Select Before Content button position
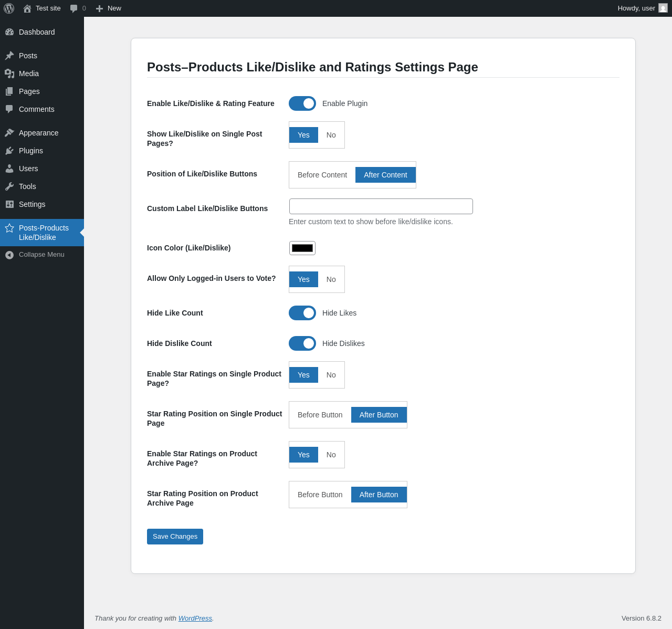The image size is (672, 629). (322, 175)
